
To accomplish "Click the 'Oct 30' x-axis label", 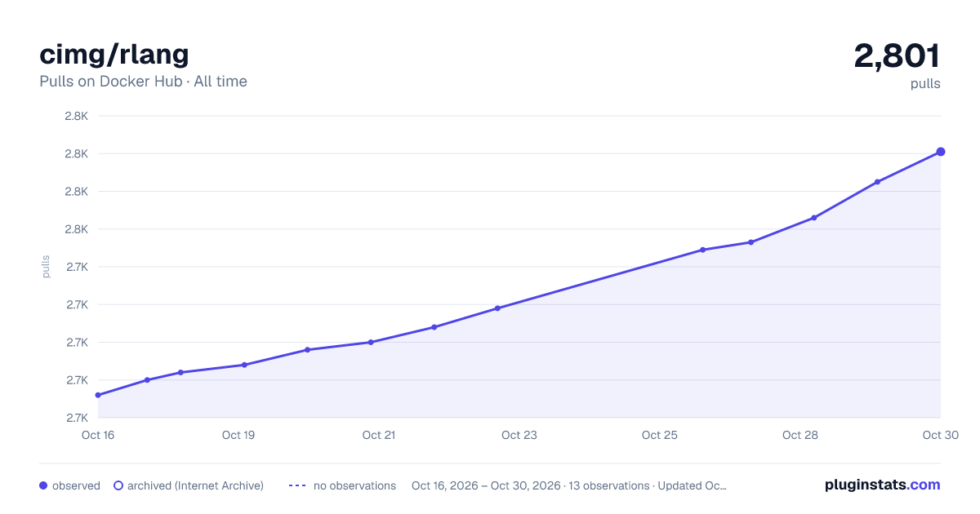I will [x=939, y=435].
